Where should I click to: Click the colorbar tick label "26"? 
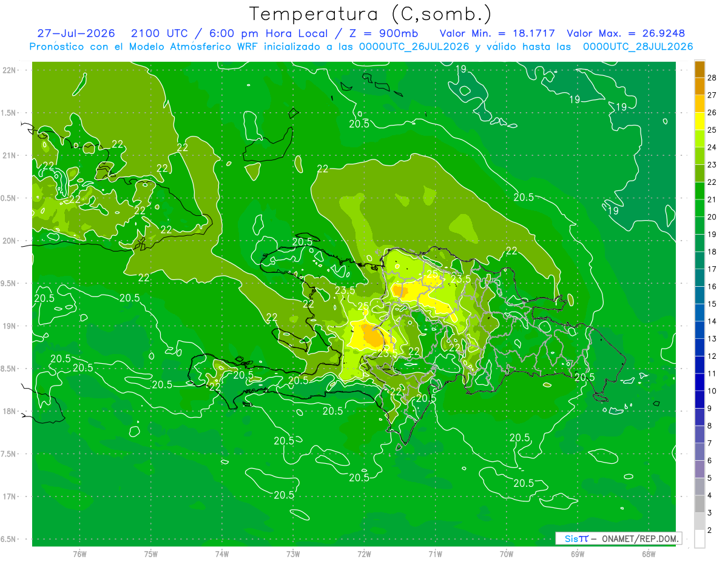[712, 113]
